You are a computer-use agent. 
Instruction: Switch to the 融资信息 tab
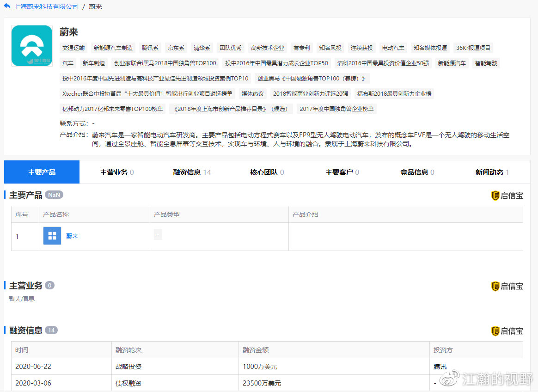coord(192,172)
